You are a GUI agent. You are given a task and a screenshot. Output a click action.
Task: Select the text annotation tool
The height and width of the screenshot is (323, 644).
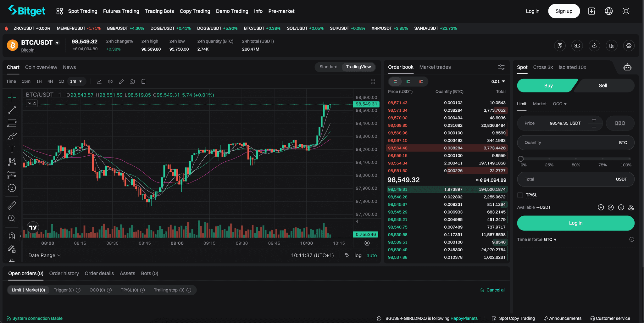(x=12, y=148)
